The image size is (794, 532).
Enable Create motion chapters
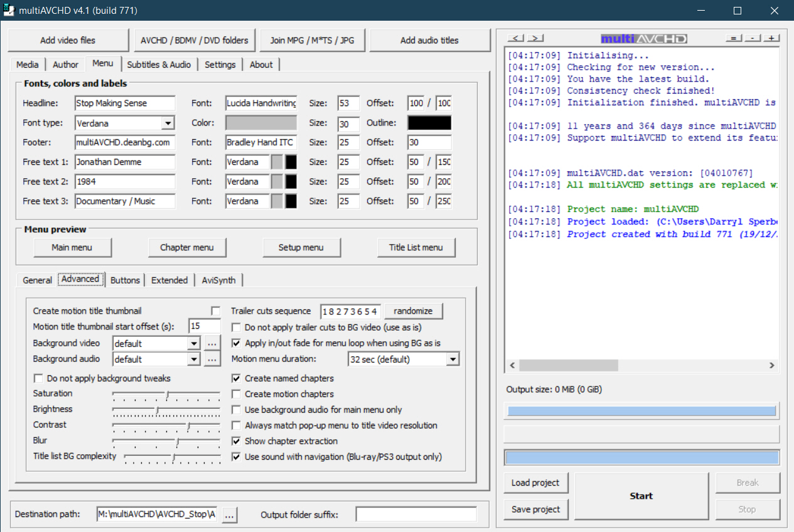tap(236, 394)
